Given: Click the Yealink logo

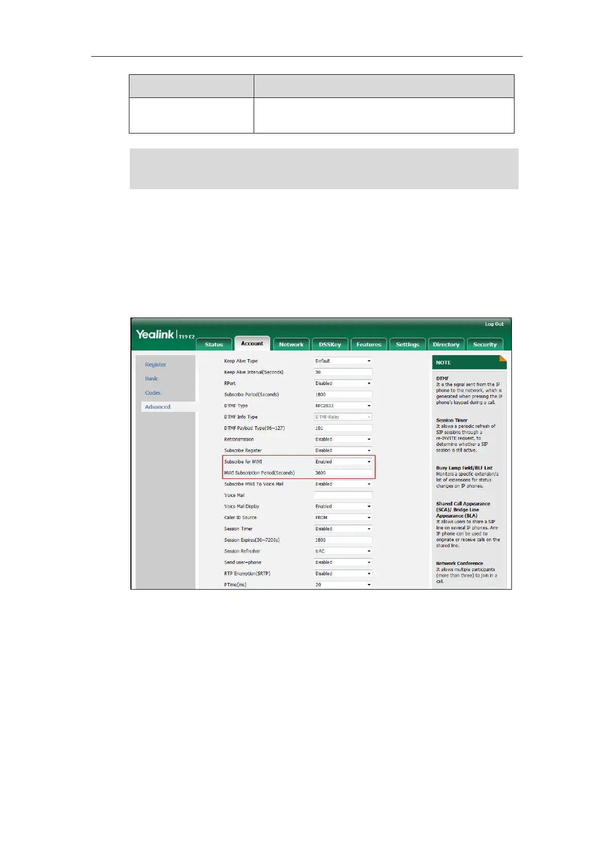Looking at the screenshot, I should tap(155, 335).
